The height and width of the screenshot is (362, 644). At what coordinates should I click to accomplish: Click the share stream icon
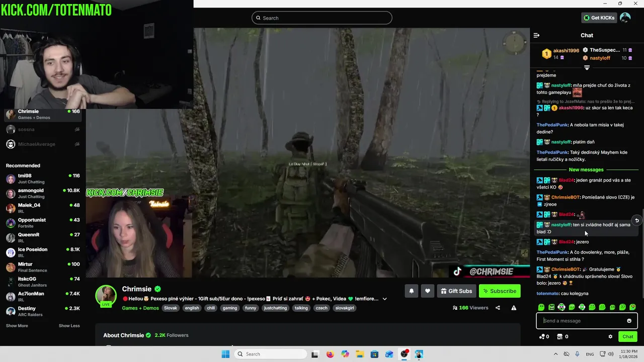point(498,308)
